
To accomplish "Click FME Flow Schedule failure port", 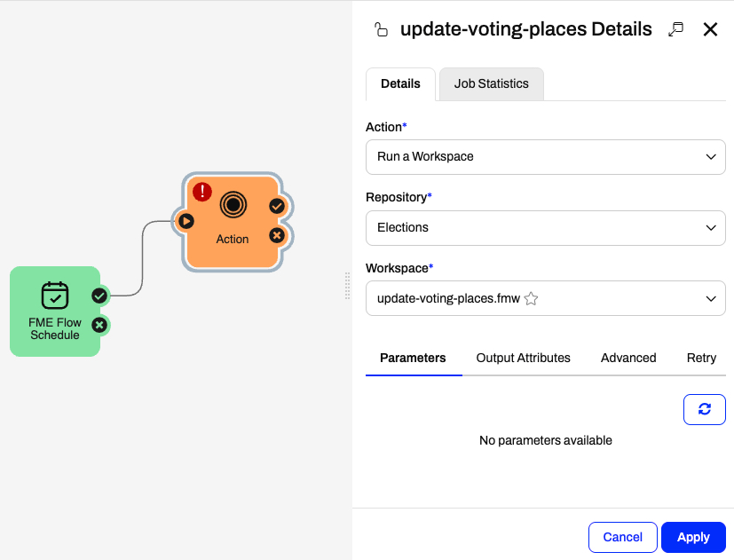I will 99,325.
